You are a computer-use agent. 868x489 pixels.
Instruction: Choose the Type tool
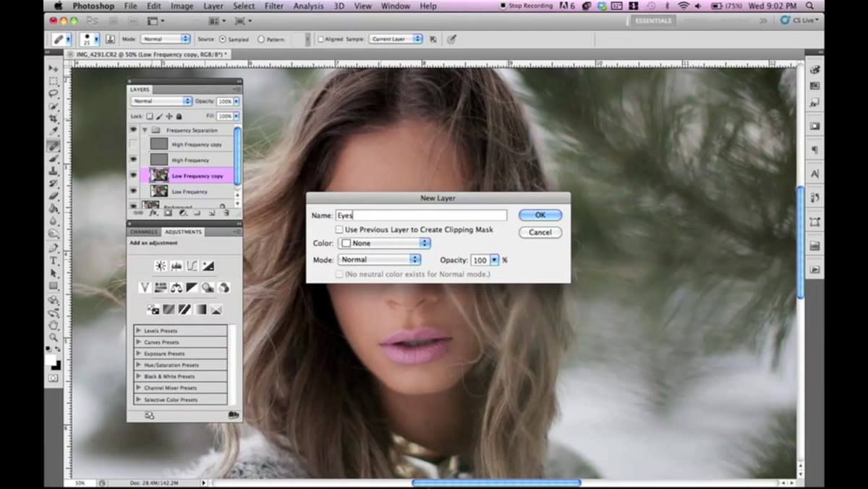coord(54,260)
